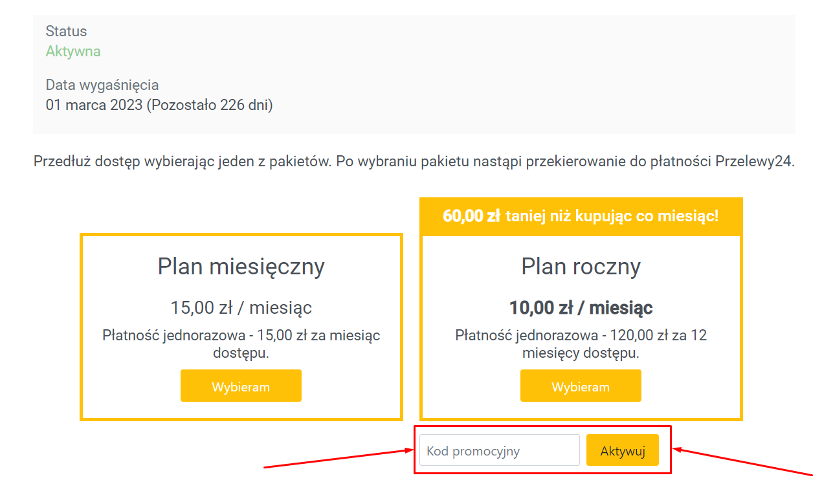Click the 120,00 zł za 12 miesięcy description
833x504 pixels.
[x=581, y=344]
